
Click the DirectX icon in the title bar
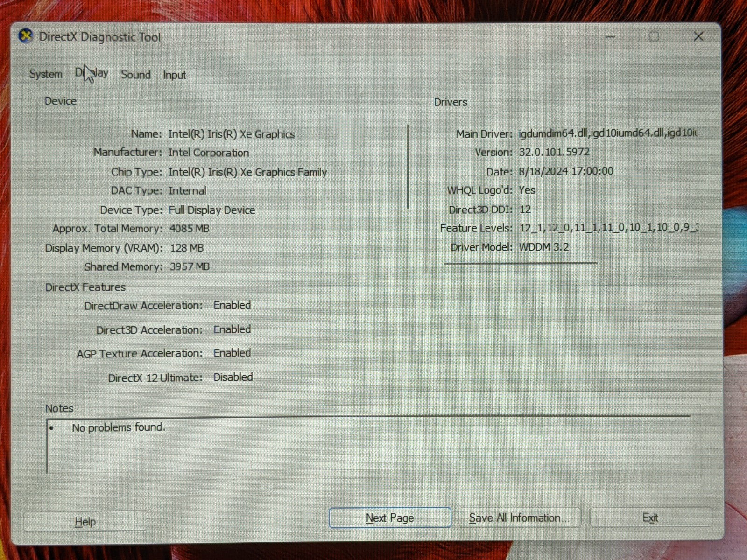pyautogui.click(x=26, y=36)
